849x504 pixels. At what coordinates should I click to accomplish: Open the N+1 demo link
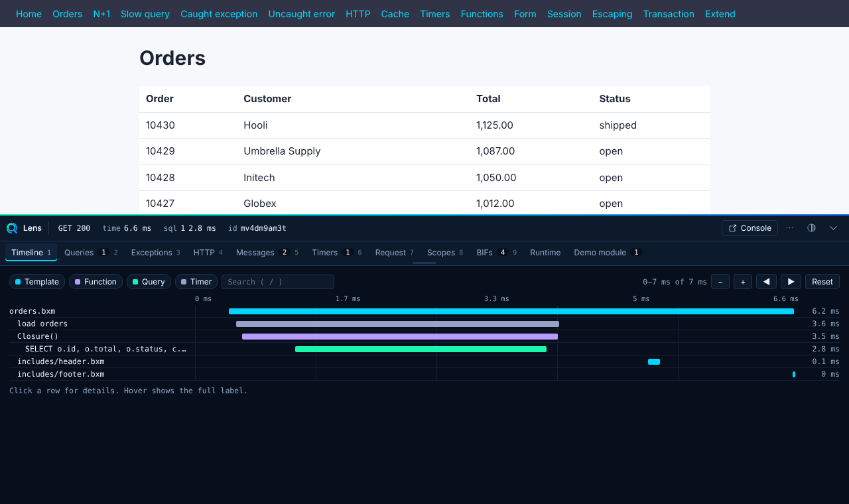pos(101,14)
